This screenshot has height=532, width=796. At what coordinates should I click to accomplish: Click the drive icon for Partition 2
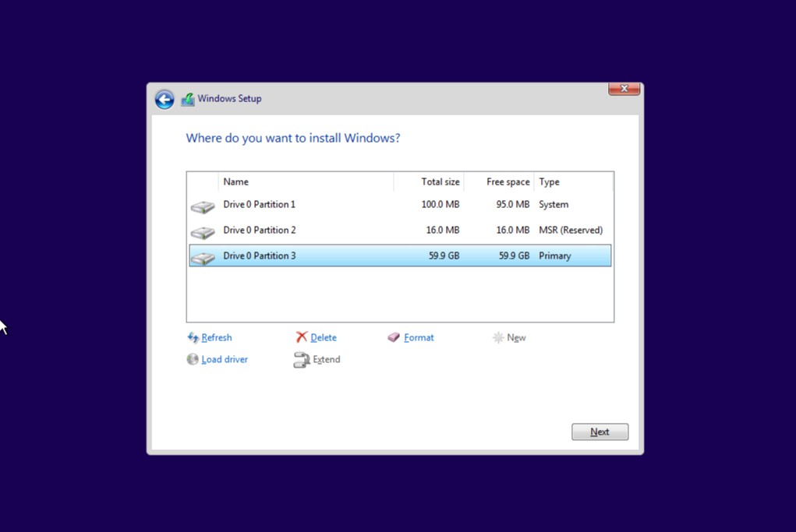coord(203,232)
